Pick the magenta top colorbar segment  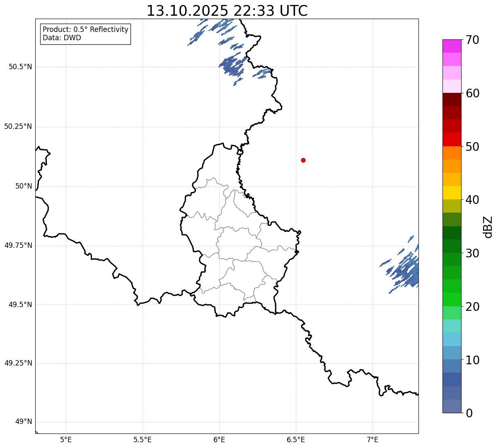[x=452, y=46]
